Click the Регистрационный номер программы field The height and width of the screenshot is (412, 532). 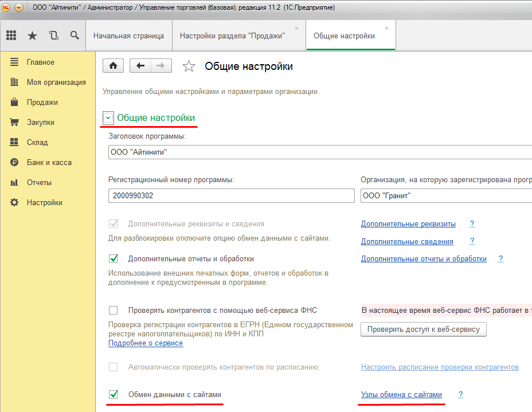coord(232,195)
